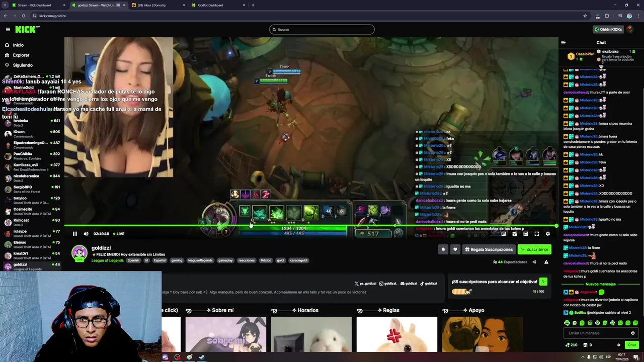
Task: Send the message with the Chat button
Action: click(x=632, y=345)
